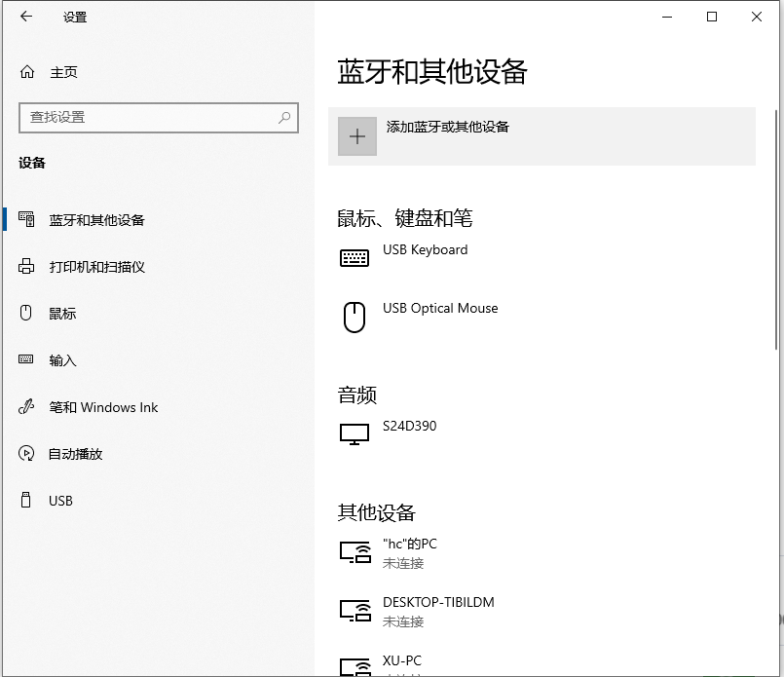Select USB in the sidebar
The image size is (784, 677).
point(60,501)
